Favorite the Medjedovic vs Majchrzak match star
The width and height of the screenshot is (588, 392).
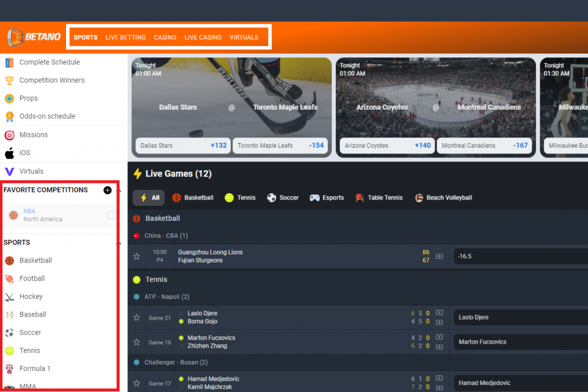pyautogui.click(x=137, y=383)
